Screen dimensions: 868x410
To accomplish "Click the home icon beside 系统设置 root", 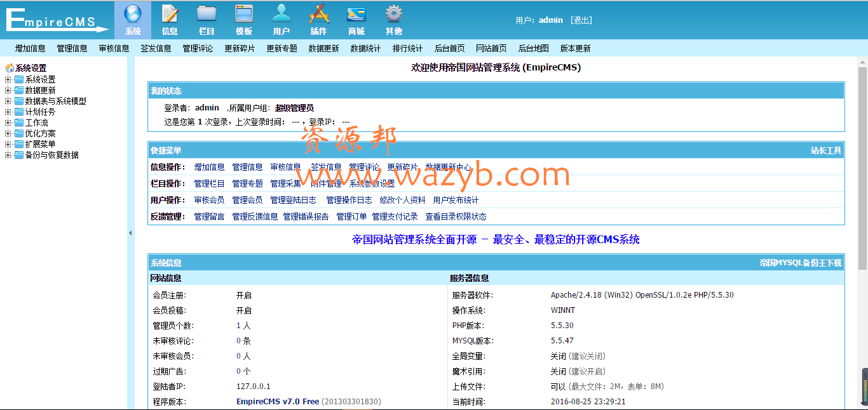I will pyautogui.click(x=10, y=68).
